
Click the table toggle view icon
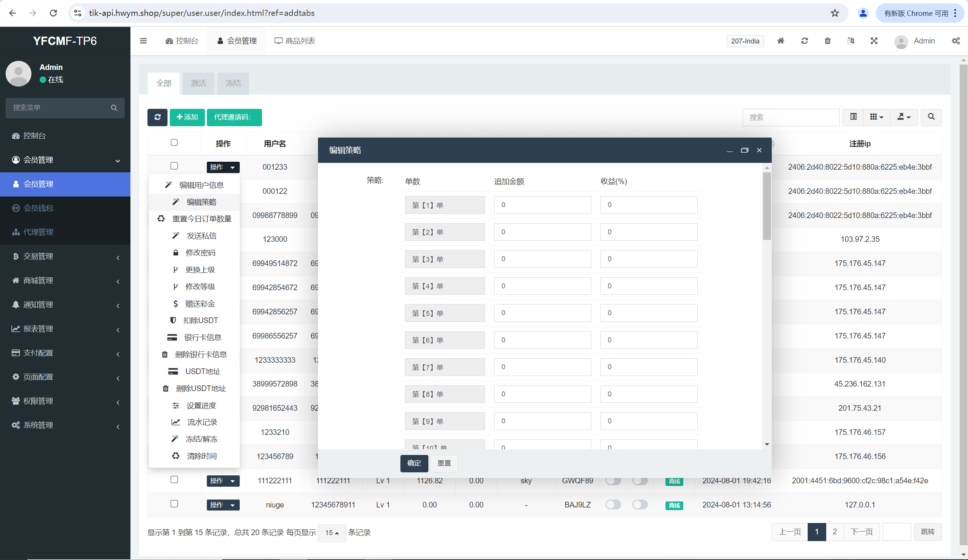point(853,117)
